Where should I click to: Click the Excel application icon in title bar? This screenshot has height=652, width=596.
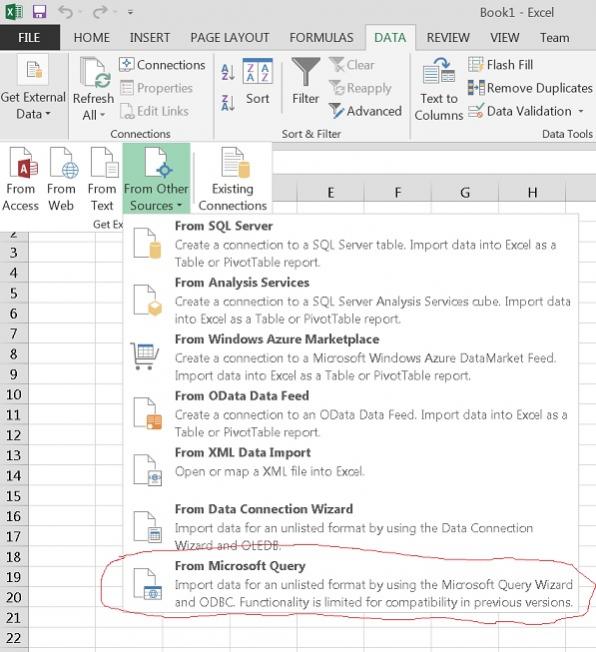[x=13, y=12]
